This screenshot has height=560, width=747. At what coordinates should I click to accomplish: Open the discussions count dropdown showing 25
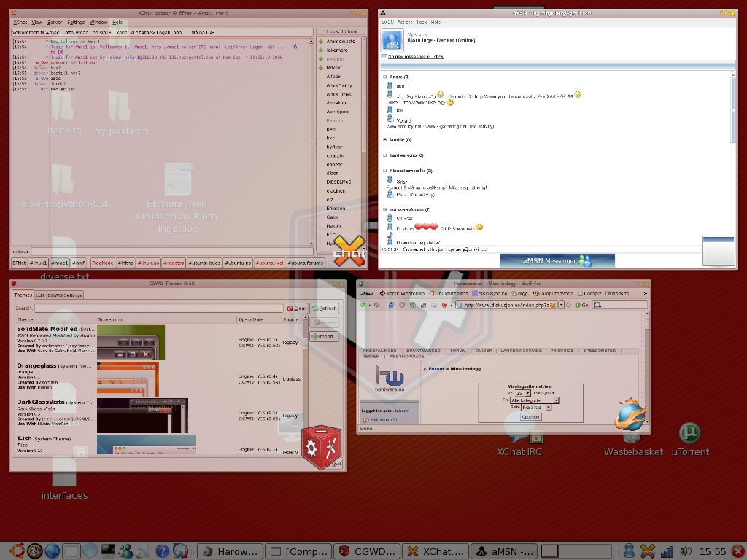pos(522,393)
